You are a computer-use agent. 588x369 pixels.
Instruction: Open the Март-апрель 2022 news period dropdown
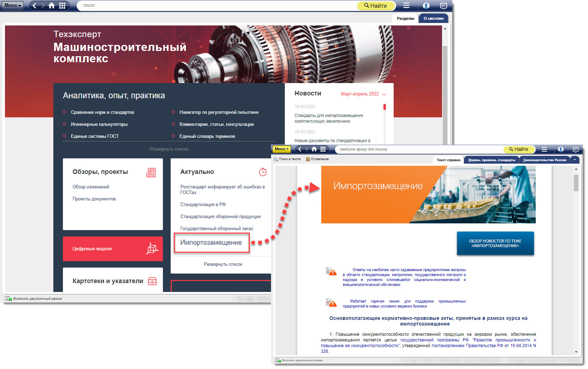[363, 94]
